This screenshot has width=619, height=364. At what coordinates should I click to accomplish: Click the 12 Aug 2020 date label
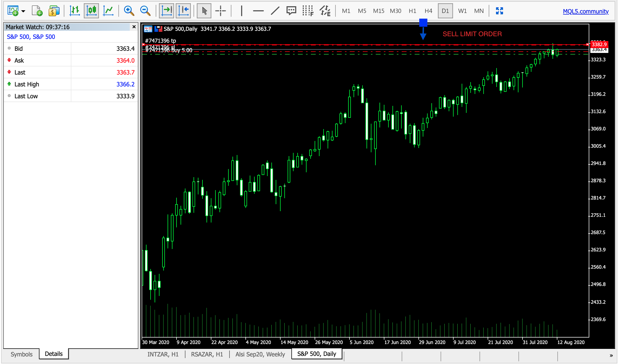point(571,342)
